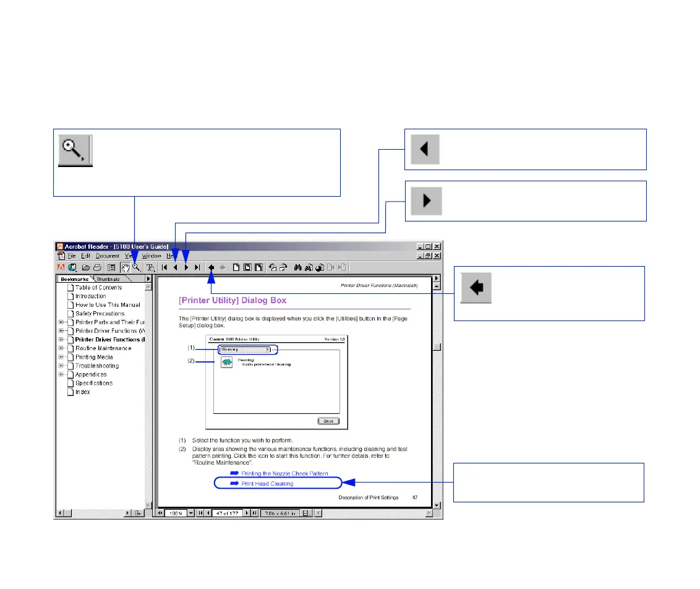Expand the Routine Maintenance bookmark
This screenshot has width=700, height=589.
click(61, 348)
